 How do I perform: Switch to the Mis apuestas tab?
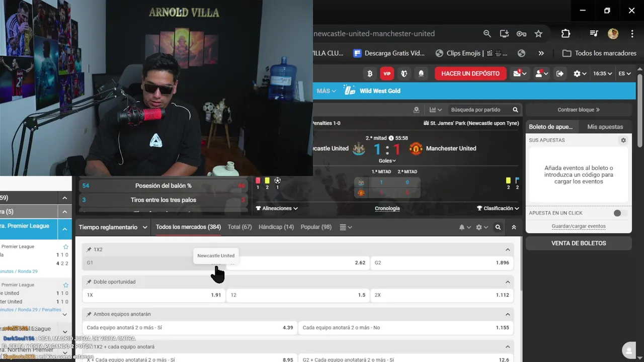coord(605,127)
